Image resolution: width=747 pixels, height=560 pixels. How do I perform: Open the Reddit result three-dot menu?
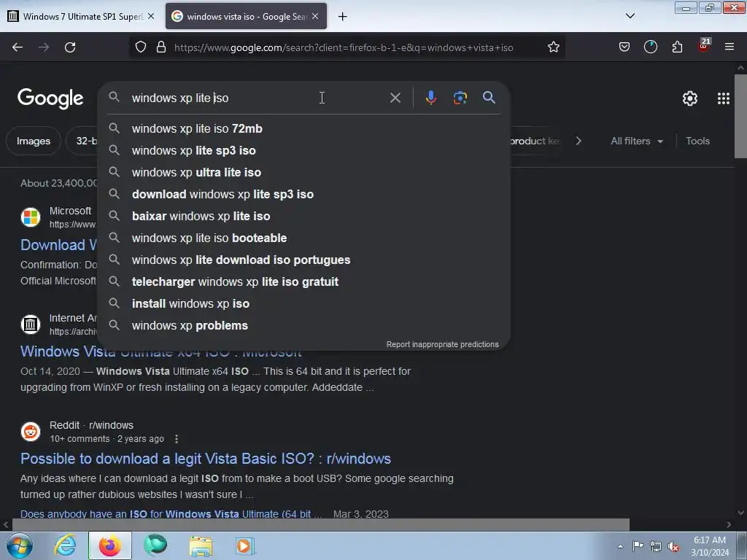tap(177, 438)
